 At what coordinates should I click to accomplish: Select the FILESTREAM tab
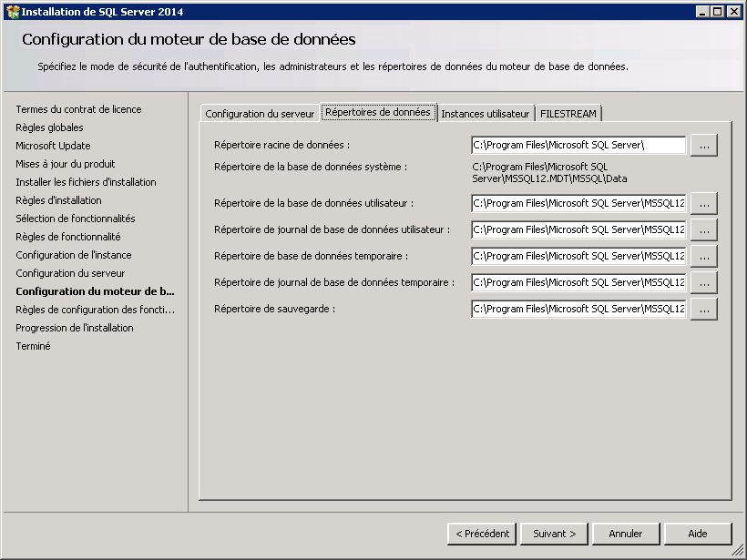click(568, 114)
